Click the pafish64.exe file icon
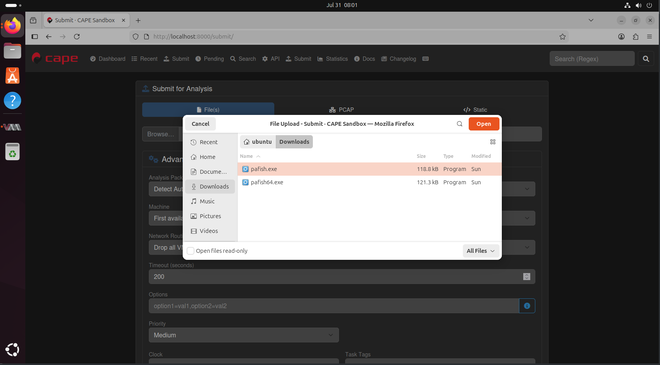This screenshot has width=660, height=365. pyautogui.click(x=245, y=182)
